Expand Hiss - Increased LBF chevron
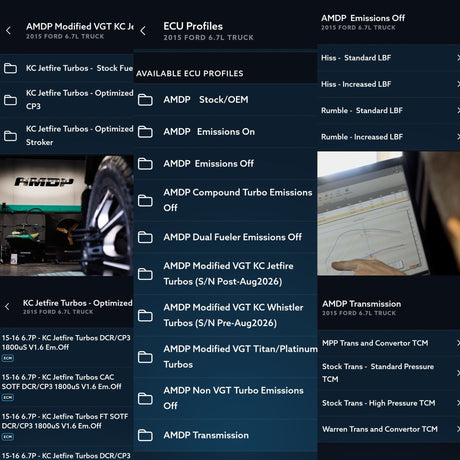This screenshot has height=460, width=460. [x=458, y=84]
